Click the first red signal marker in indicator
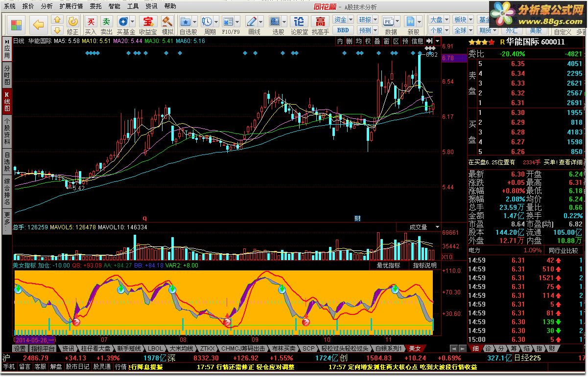This screenshot has width=588, height=377. pyautogui.click(x=76, y=321)
